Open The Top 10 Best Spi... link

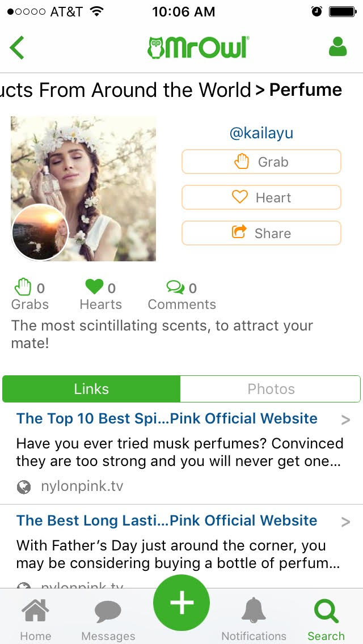(x=167, y=418)
